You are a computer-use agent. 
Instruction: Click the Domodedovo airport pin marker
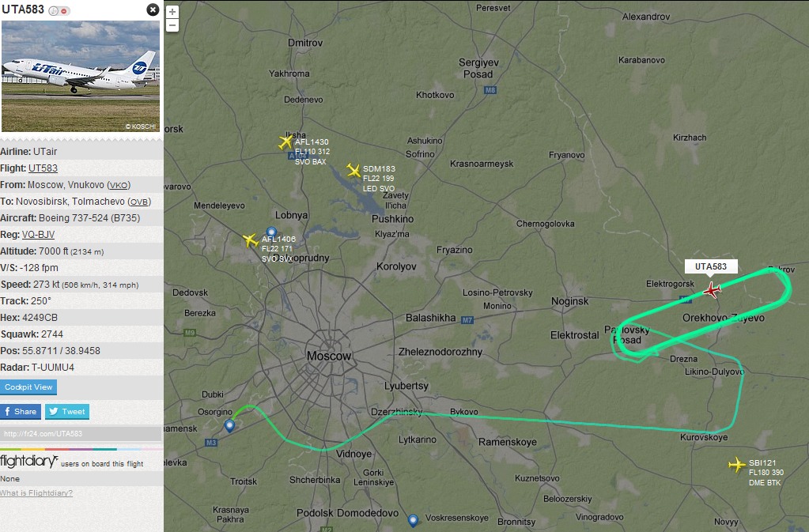[413, 520]
